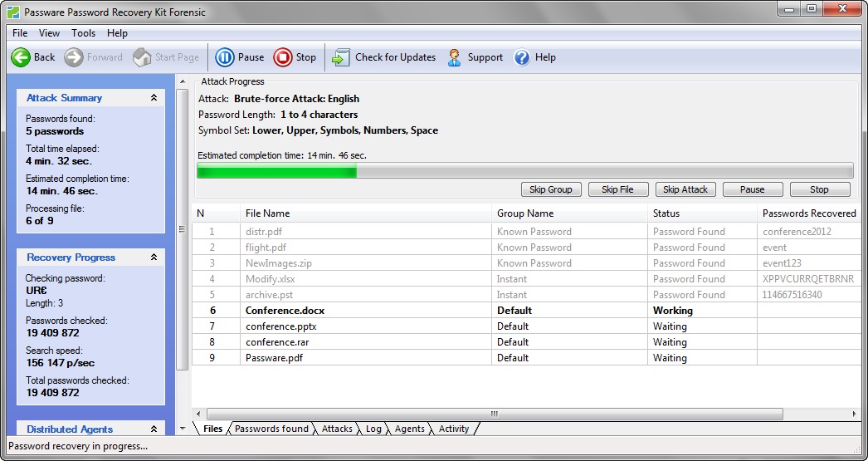Click the green Back arrow icon
This screenshot has width=868, height=461.
click(x=21, y=57)
